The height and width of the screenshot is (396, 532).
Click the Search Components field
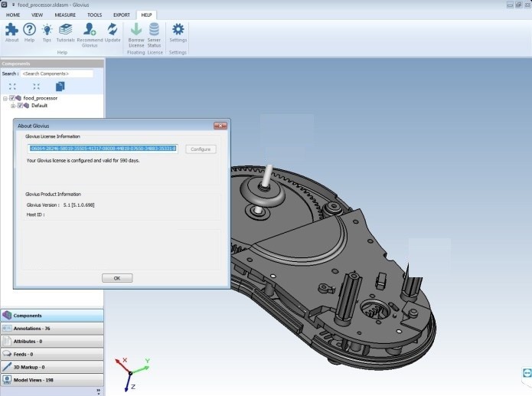tap(57, 74)
